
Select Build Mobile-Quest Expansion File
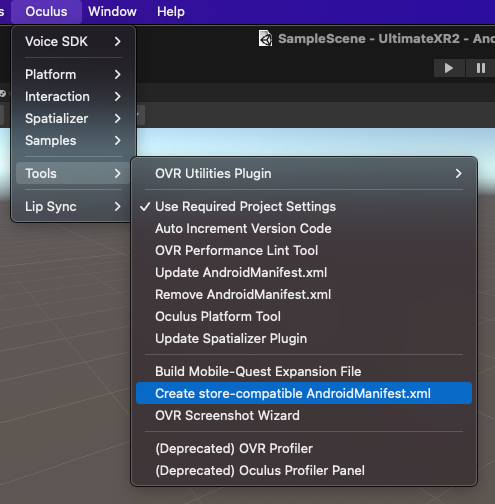coord(304,372)
